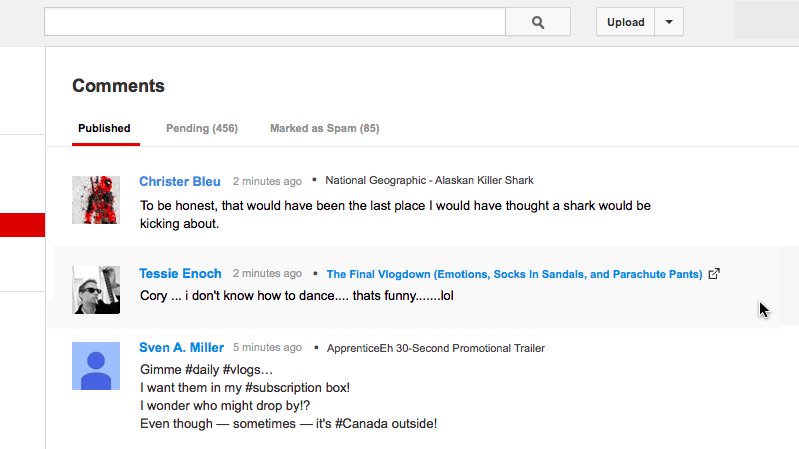Expand the dropdown arrow next to Upload

pyautogui.click(x=669, y=22)
